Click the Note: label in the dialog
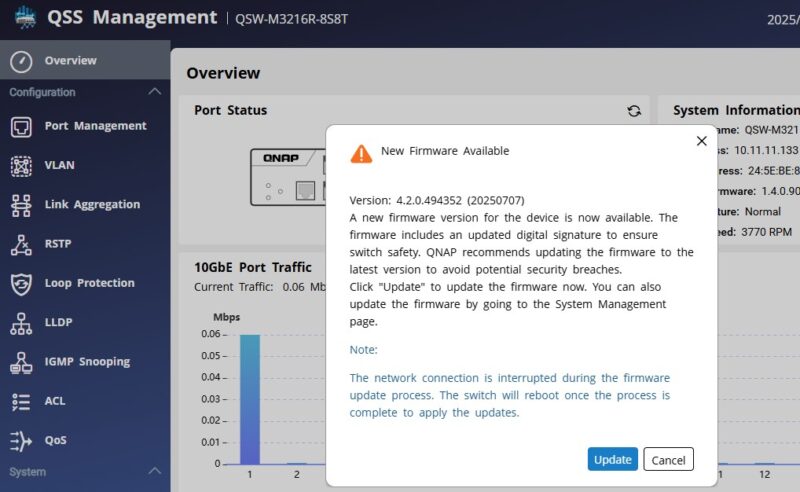Screen dimensions: 800x492 (363, 350)
